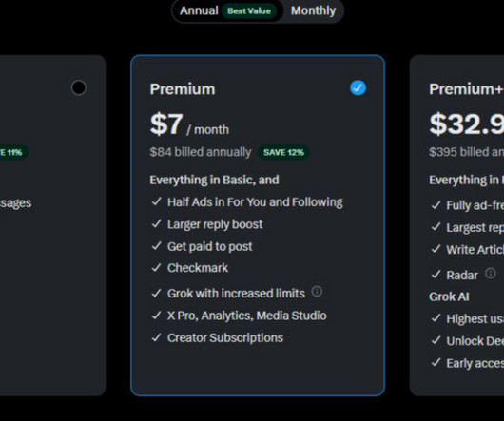Viewport: 504px width, 421px height.
Task: Click checkmark icon next to Checkmark feature
Action: [x=157, y=267]
